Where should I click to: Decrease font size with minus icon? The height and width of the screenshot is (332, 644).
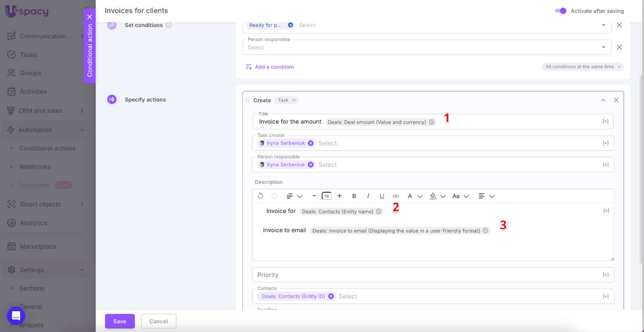tap(314, 196)
